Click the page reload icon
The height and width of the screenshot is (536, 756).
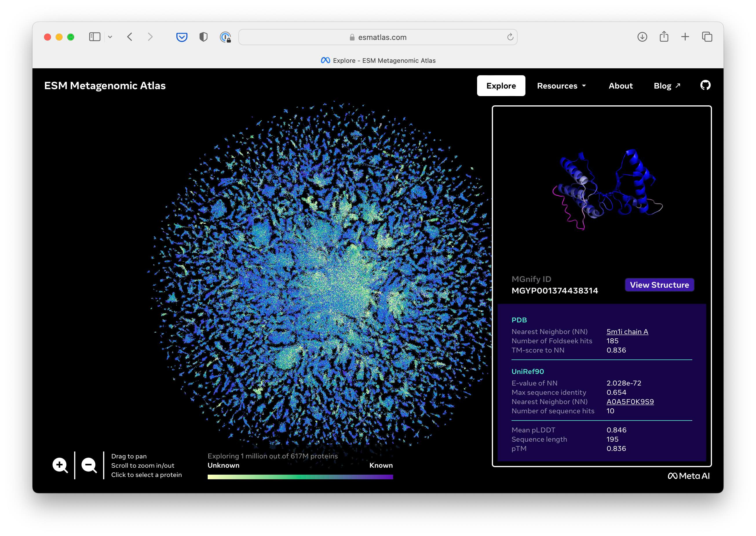[510, 37]
